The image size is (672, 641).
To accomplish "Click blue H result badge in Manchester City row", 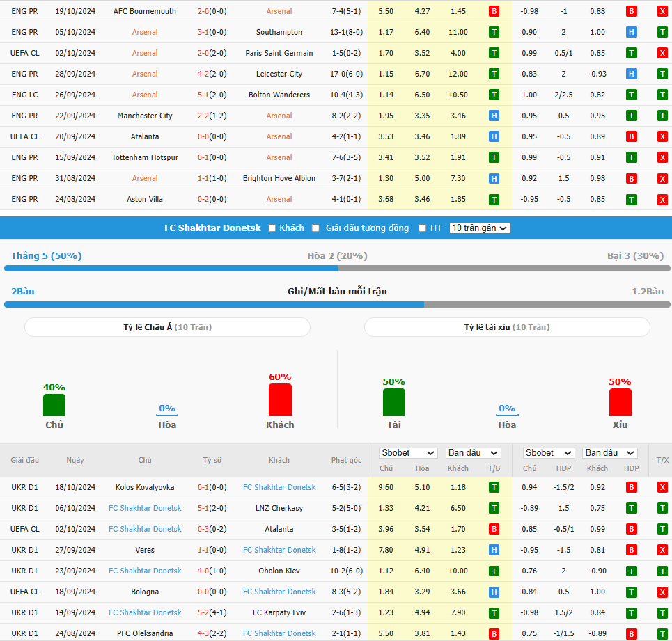I will click(x=494, y=116).
